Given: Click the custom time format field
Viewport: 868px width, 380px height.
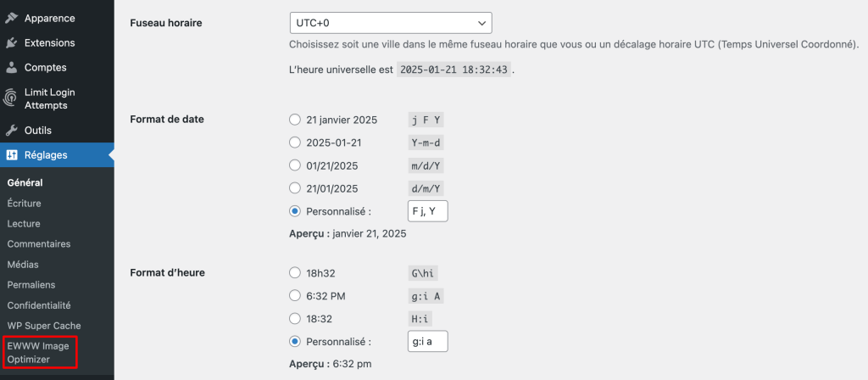Looking at the screenshot, I should pos(427,342).
